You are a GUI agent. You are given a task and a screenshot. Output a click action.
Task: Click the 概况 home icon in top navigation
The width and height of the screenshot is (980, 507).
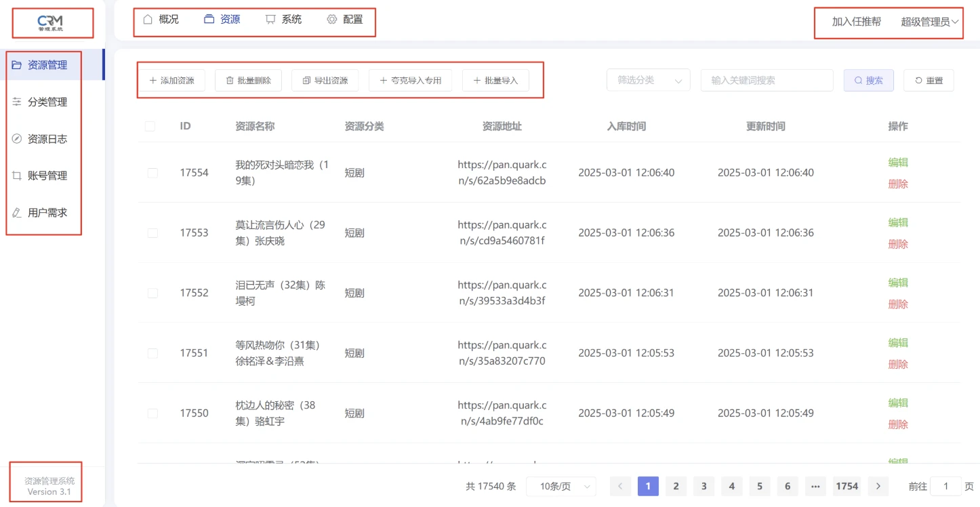tap(146, 19)
